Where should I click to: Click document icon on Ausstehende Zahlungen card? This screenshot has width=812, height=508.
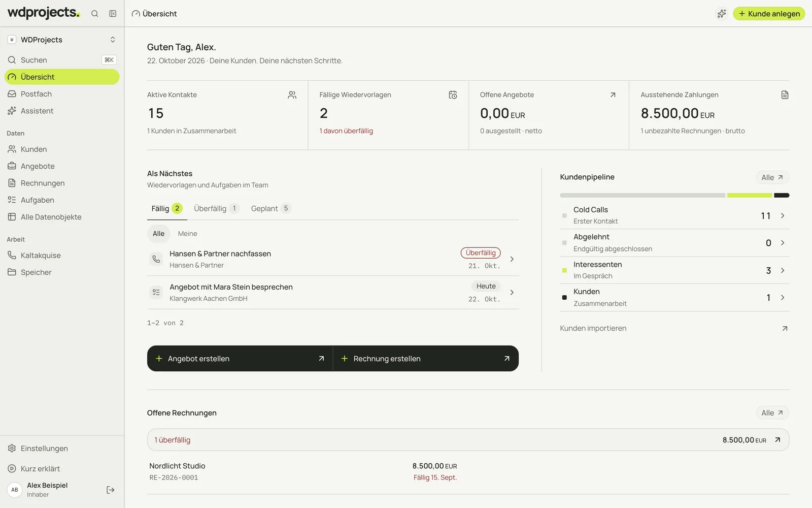[x=785, y=95]
